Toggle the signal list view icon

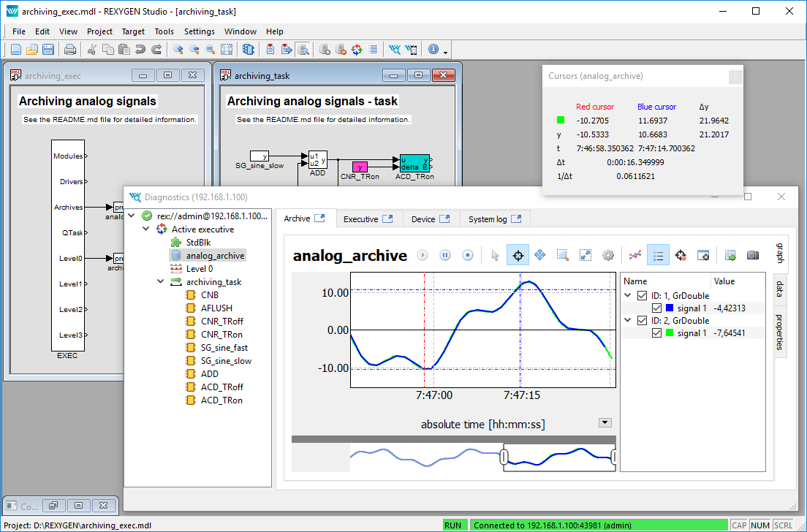658,255
